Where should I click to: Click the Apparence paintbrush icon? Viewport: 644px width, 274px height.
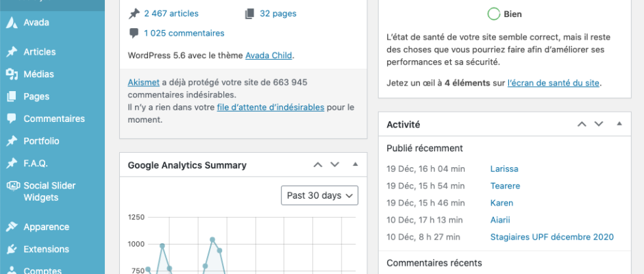coord(12,227)
